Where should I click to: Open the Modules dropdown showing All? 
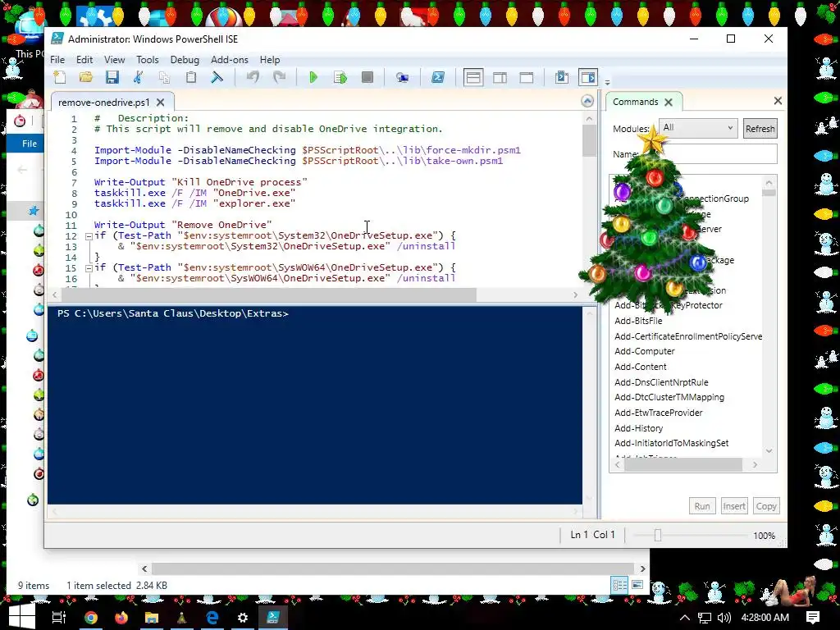(697, 128)
